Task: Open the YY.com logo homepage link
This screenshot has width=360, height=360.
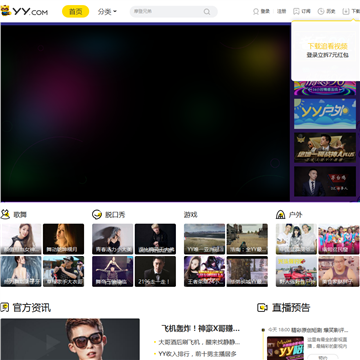Action: (x=24, y=12)
